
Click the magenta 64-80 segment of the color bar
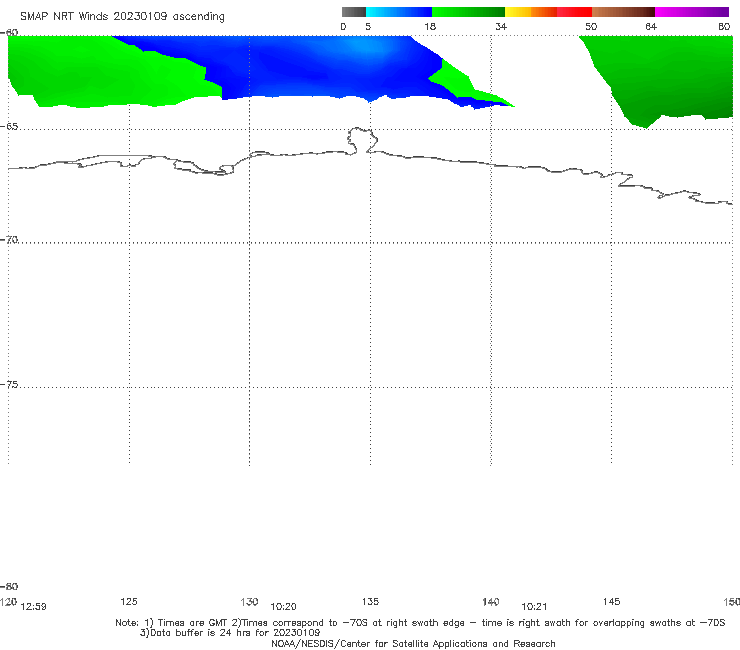coord(692,12)
